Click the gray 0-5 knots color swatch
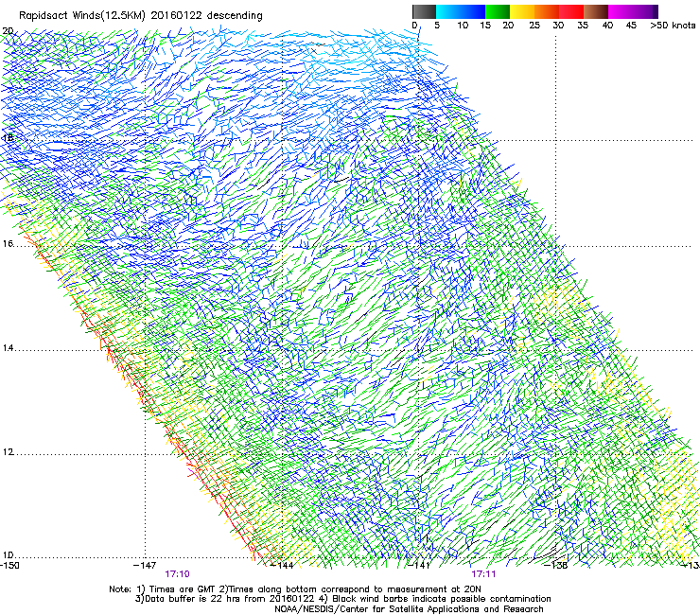 [x=424, y=11]
